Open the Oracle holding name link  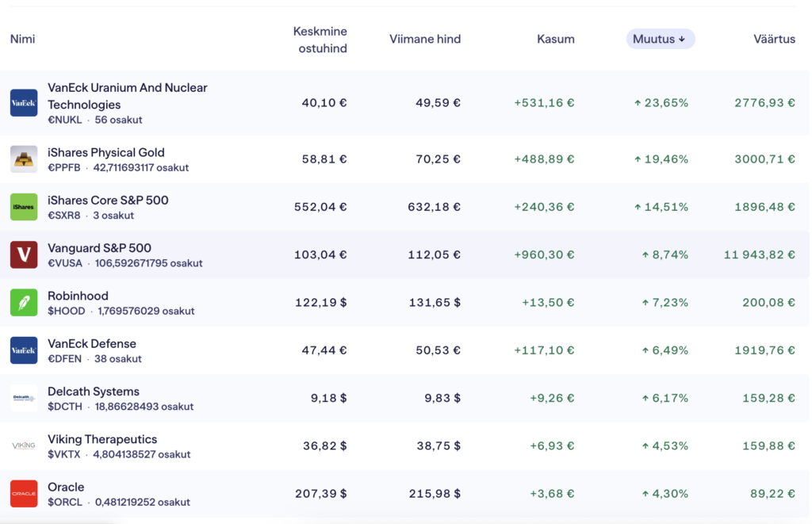point(66,487)
